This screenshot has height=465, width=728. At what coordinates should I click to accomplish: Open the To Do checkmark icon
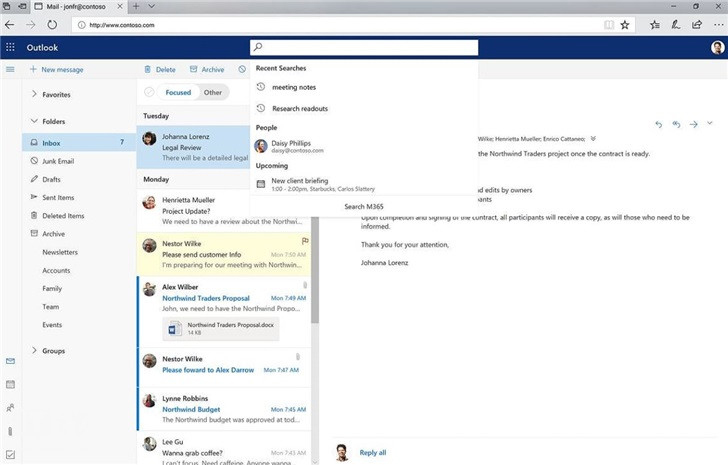tap(10, 455)
